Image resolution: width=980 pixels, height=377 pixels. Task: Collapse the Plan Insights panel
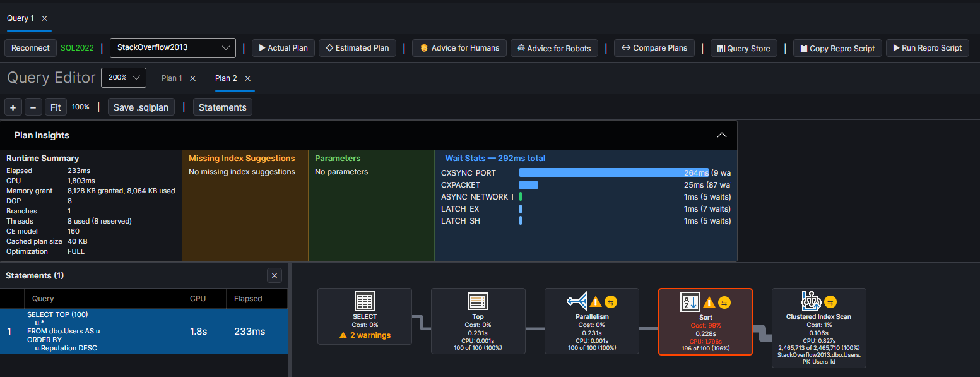pyautogui.click(x=722, y=135)
